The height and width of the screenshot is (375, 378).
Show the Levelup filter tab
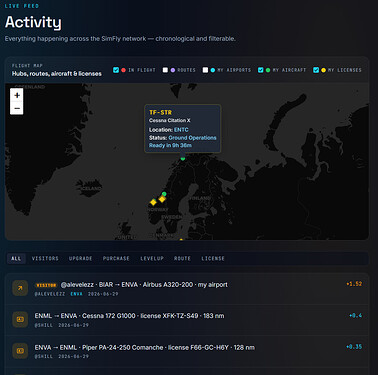(152, 258)
